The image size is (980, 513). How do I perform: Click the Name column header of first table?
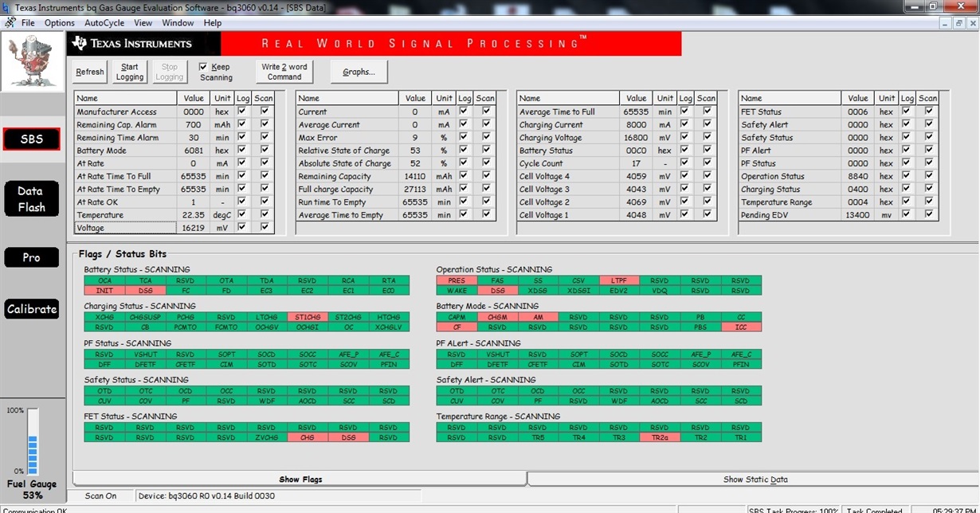pyautogui.click(x=125, y=98)
